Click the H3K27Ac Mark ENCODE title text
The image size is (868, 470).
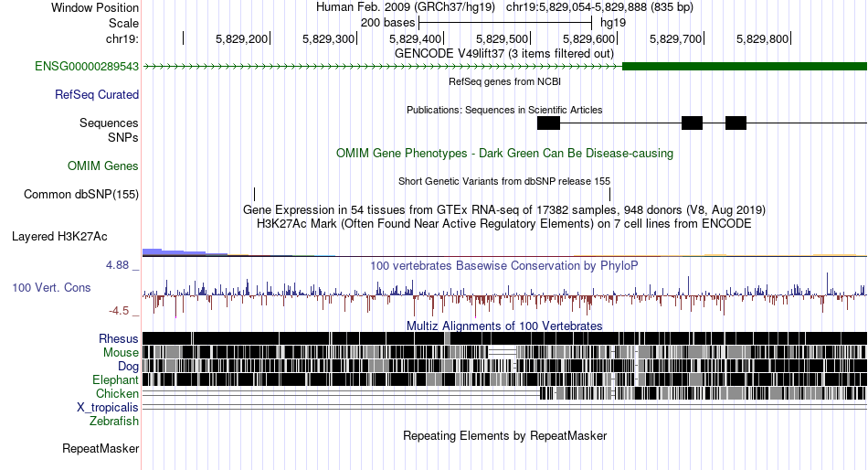tap(504, 224)
